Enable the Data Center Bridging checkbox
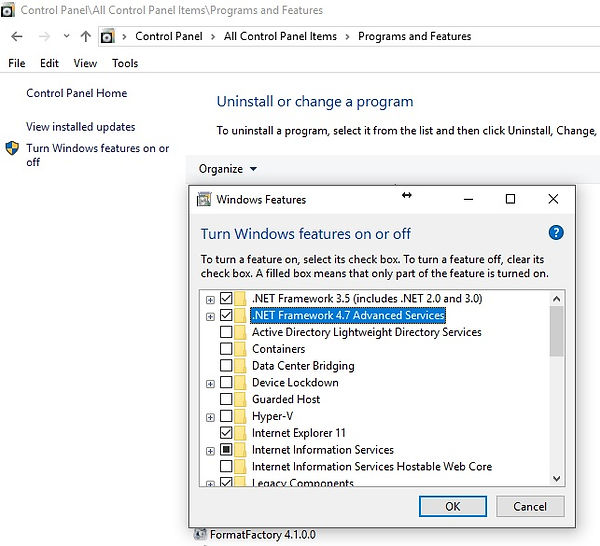The height and width of the screenshot is (546, 600). point(226,365)
